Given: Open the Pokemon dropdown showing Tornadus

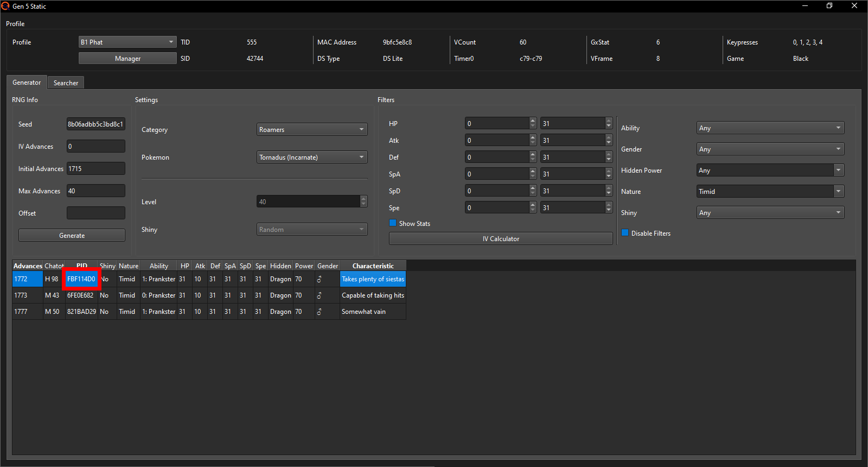Looking at the screenshot, I should 311,157.
